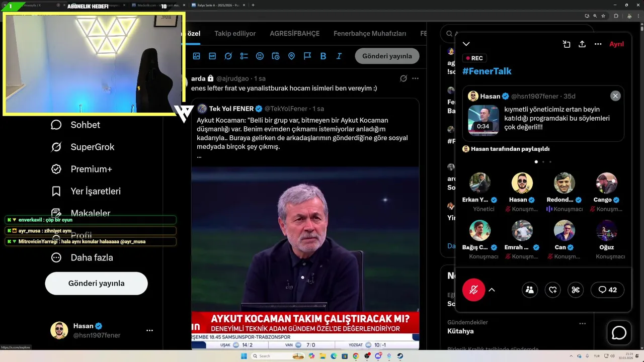Click Gönderi yayınla in composer toolbar
Viewport: 644px width, 362px height.
click(387, 56)
